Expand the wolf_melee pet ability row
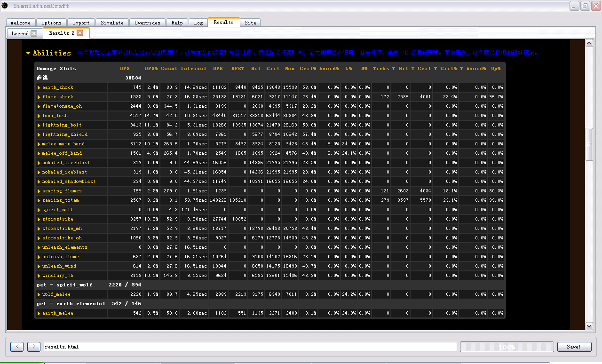 39,294
